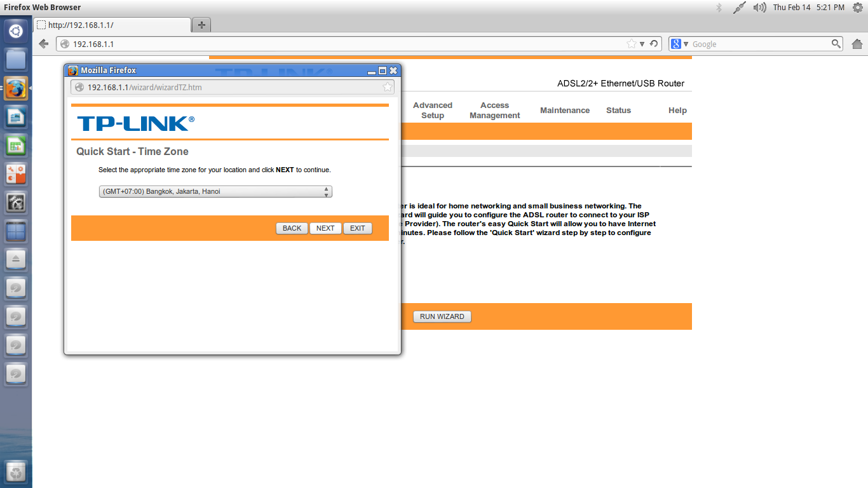
Task: Reload page with the refresh arrow
Action: point(654,44)
